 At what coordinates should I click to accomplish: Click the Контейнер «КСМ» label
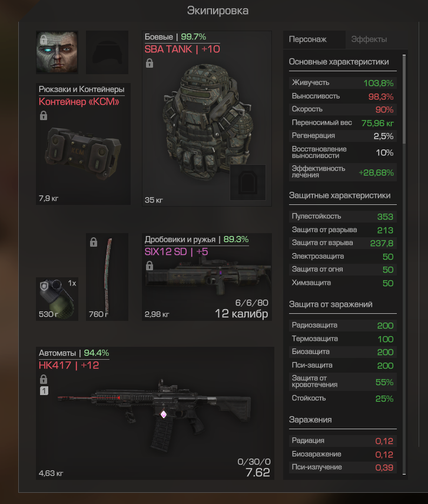[x=79, y=102]
